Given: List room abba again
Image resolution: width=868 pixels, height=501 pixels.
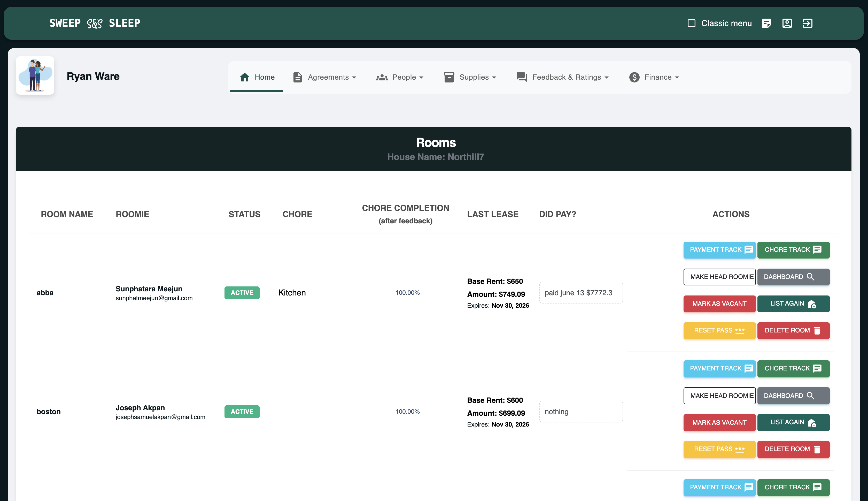Looking at the screenshot, I should (793, 304).
